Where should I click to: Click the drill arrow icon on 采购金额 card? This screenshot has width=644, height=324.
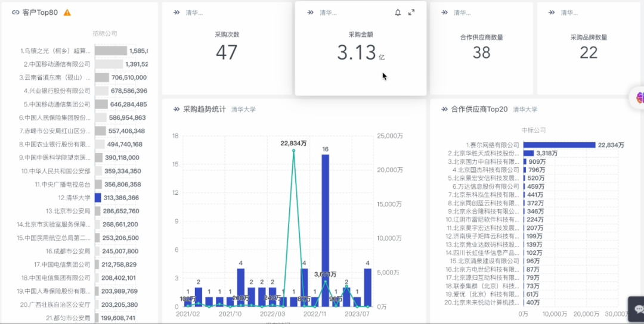[x=311, y=13]
